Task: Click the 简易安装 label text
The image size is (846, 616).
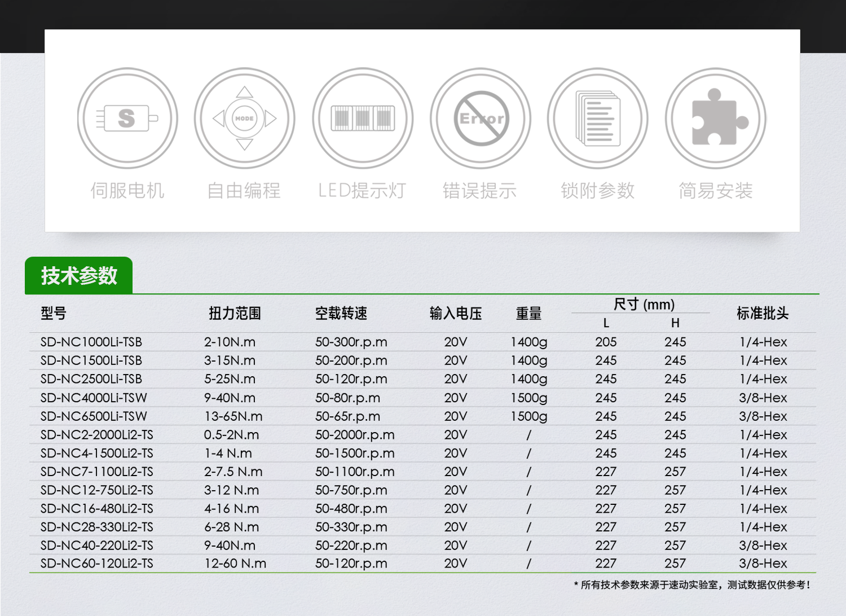Action: coord(716,191)
